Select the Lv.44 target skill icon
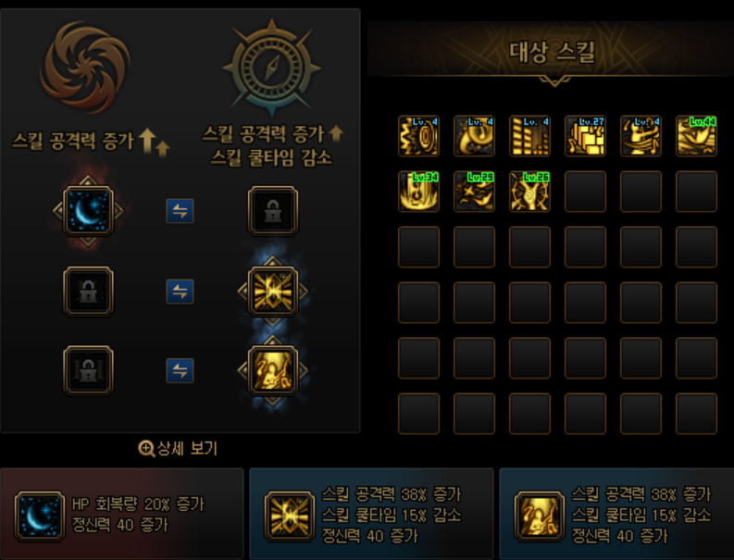734x560 pixels. click(x=697, y=136)
